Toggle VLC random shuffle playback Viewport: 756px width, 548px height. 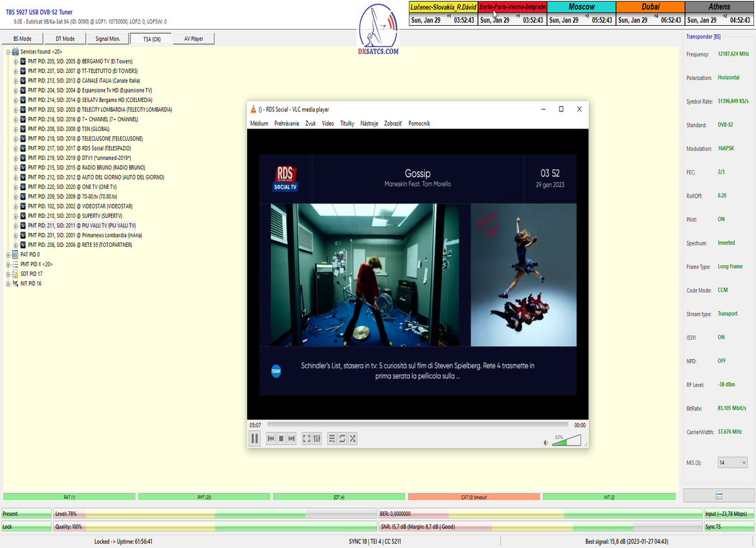(x=352, y=438)
